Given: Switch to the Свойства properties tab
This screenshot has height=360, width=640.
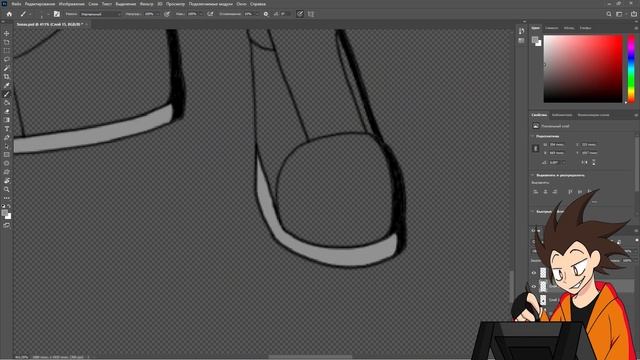Looking at the screenshot, I should (x=539, y=115).
